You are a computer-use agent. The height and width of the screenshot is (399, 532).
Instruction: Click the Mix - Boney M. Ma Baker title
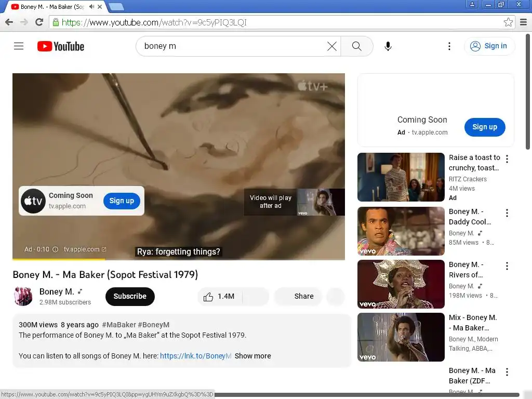pos(473,323)
